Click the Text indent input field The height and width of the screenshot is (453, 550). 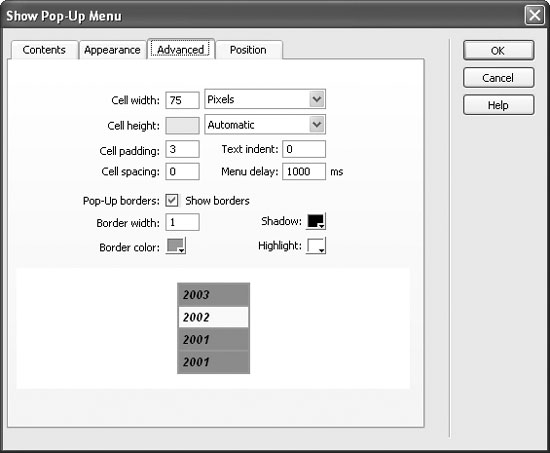point(304,149)
